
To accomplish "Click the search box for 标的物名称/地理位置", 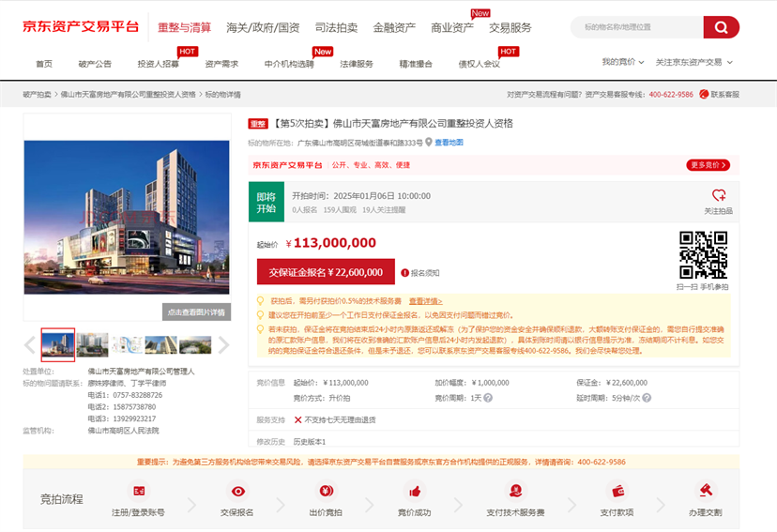I will coord(637,27).
